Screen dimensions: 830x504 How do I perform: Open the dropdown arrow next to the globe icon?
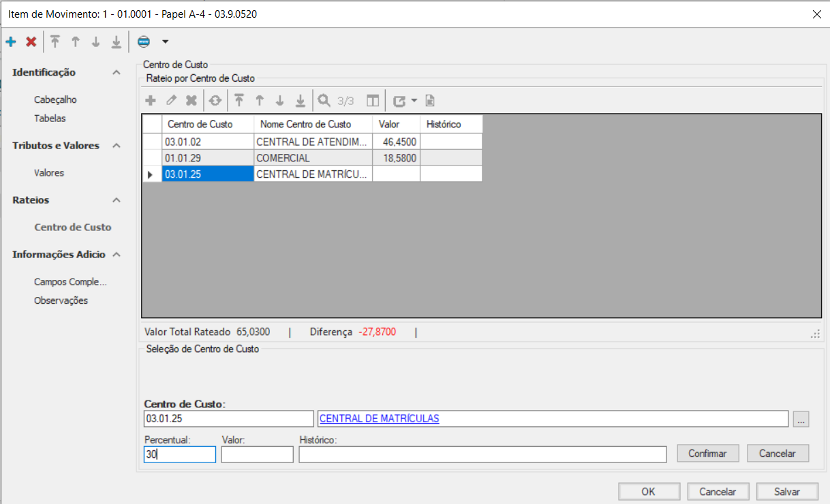(165, 42)
